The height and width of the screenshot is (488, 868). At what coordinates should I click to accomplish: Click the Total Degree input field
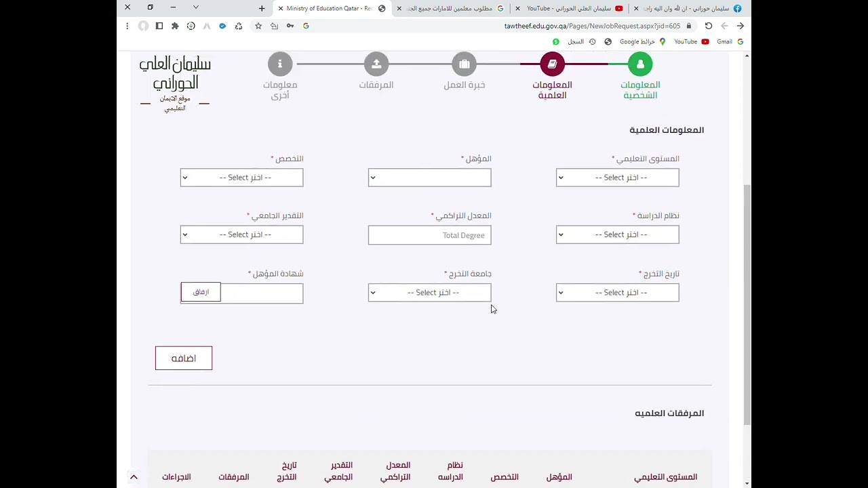[x=429, y=235]
